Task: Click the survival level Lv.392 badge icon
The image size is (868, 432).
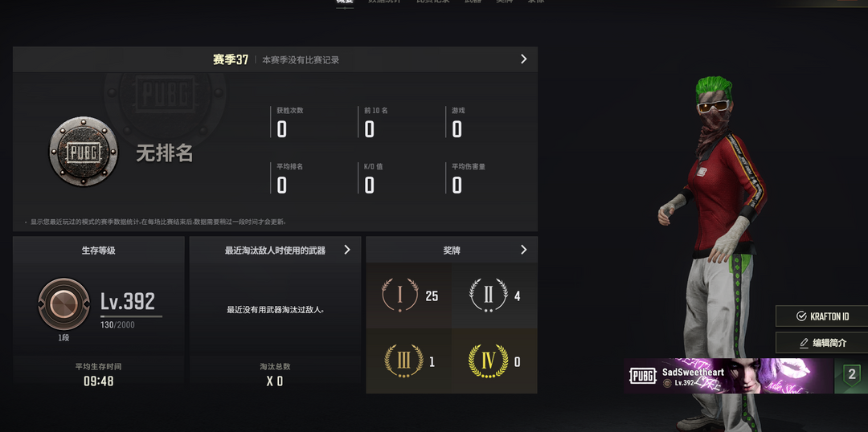Action: click(63, 304)
